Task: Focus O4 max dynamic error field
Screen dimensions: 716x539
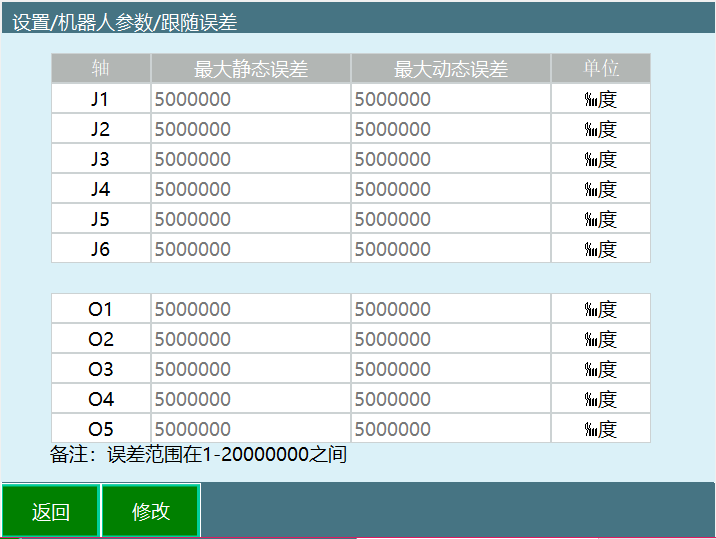Action: pos(450,399)
